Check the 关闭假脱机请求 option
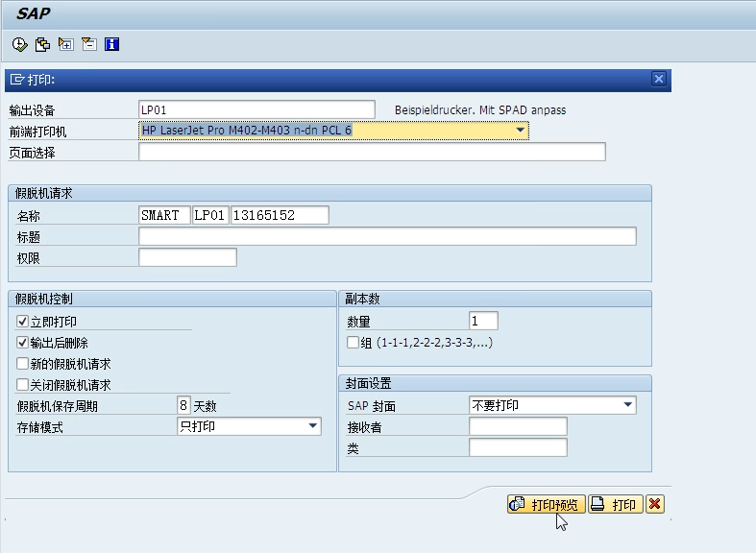The width and height of the screenshot is (756, 553). pyautogui.click(x=23, y=385)
